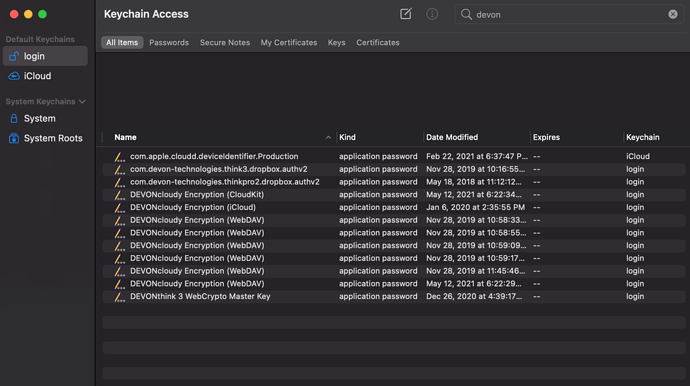
Task: Select the login keychain in sidebar
Action: pos(45,56)
